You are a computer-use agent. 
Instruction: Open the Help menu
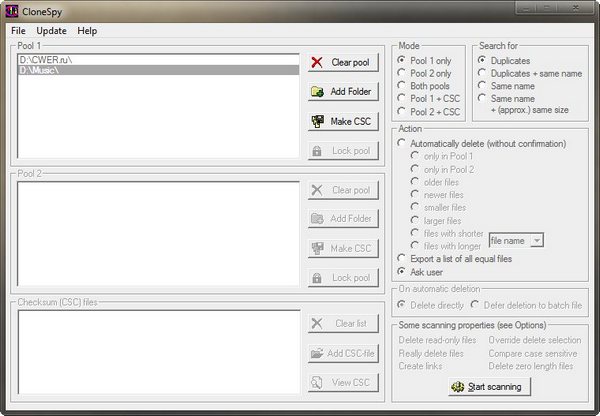(x=87, y=31)
